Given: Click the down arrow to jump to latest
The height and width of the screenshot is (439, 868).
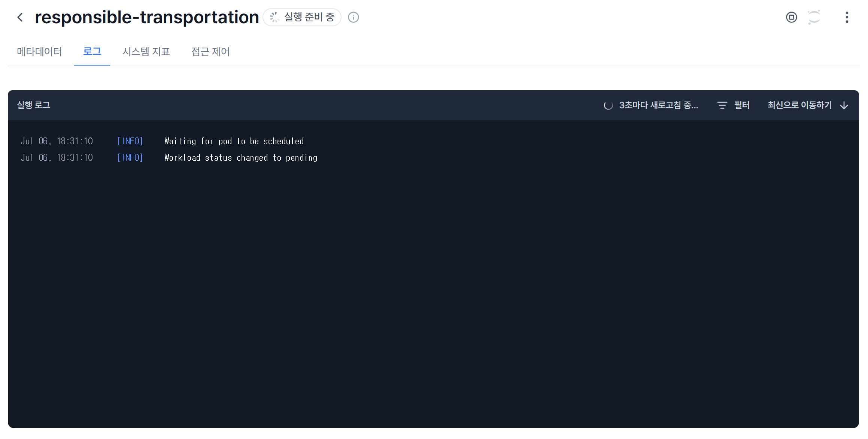Looking at the screenshot, I should [844, 105].
